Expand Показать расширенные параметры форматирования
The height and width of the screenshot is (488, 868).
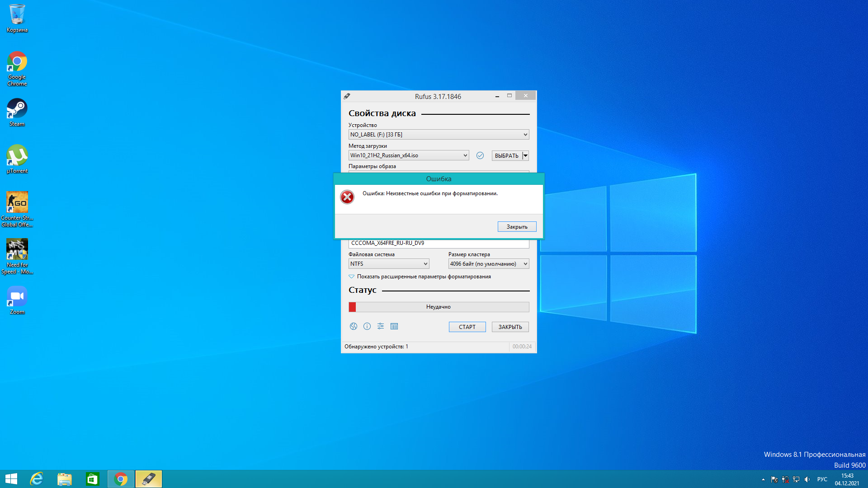[420, 277]
